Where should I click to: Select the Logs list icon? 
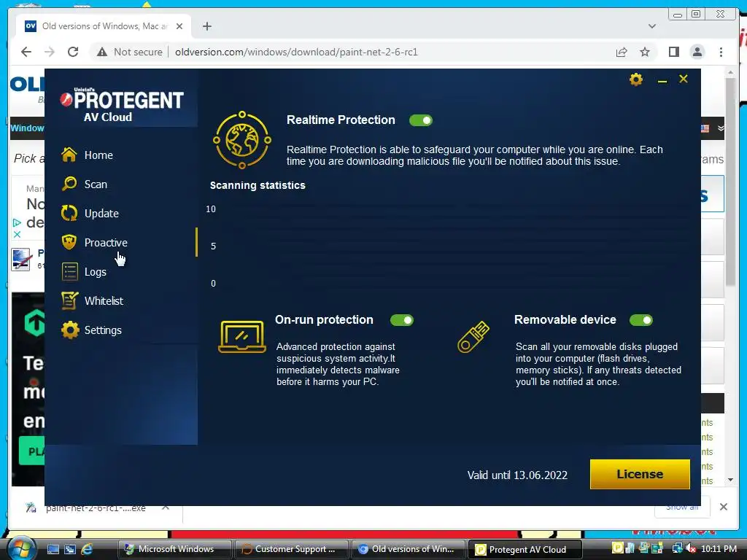69,271
